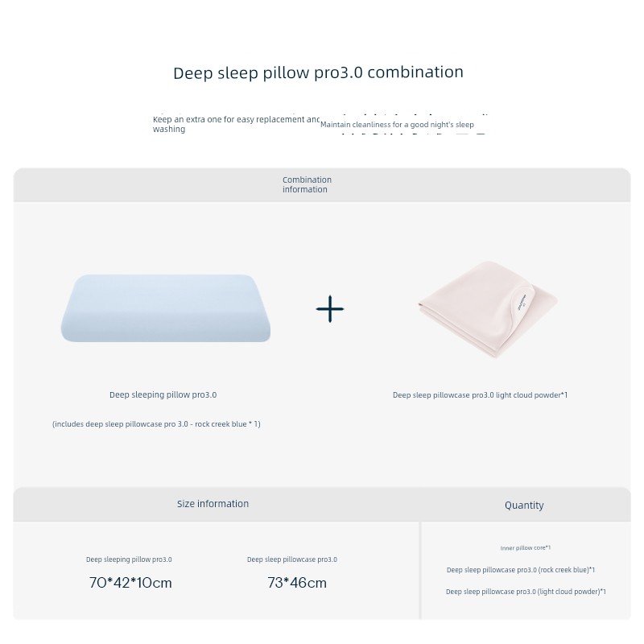Click 'Maintain cleanliness for a good night's sleep'
Screen dimensions: 644x644
coord(397,125)
